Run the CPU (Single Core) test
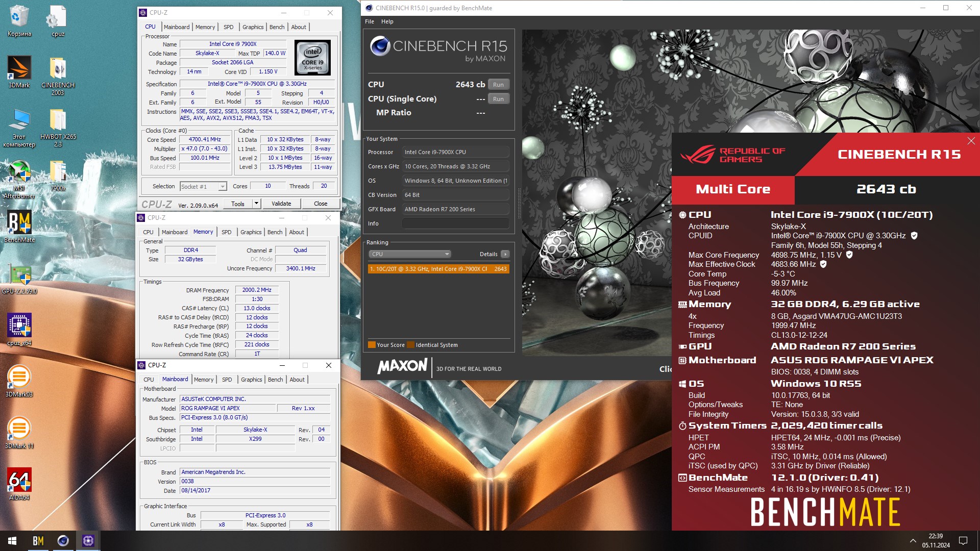 [499, 99]
